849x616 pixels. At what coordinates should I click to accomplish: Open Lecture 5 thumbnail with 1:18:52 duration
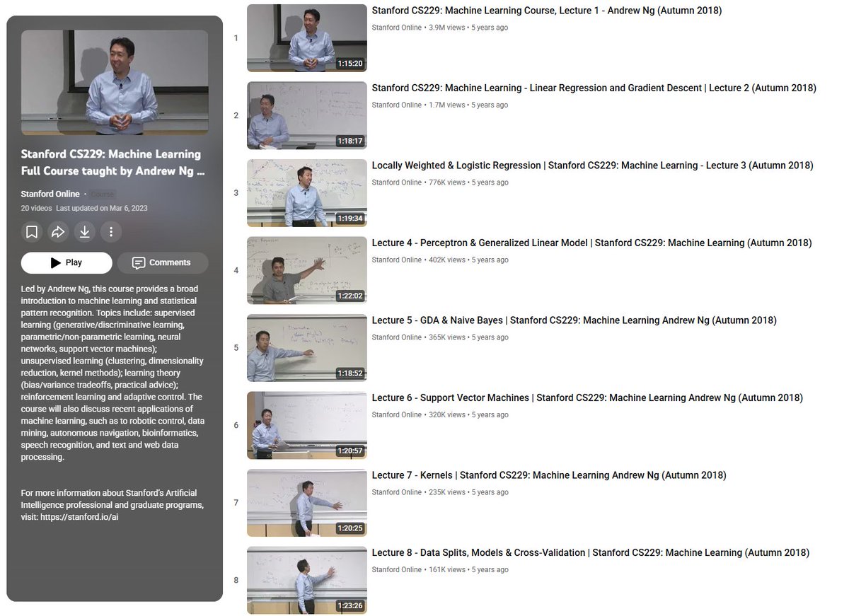pos(307,348)
